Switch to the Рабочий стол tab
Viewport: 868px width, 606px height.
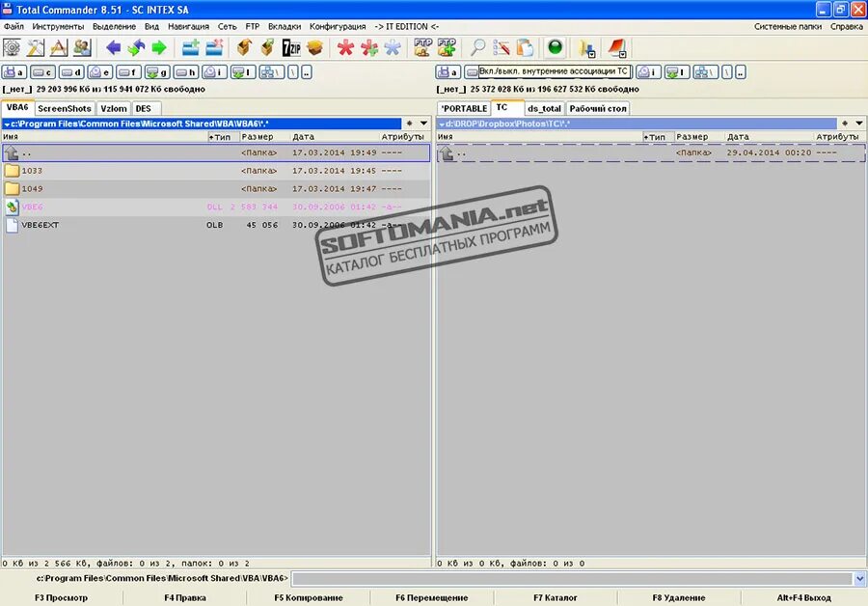coord(598,109)
